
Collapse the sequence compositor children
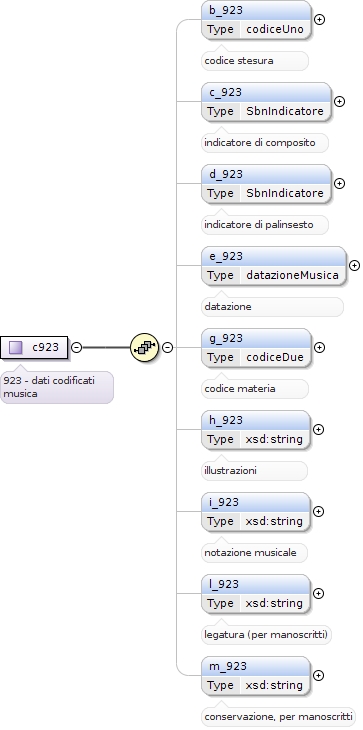167,347
